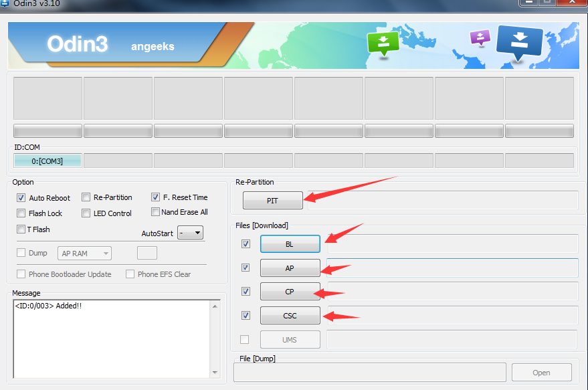Click the CSC file path field

point(452,315)
